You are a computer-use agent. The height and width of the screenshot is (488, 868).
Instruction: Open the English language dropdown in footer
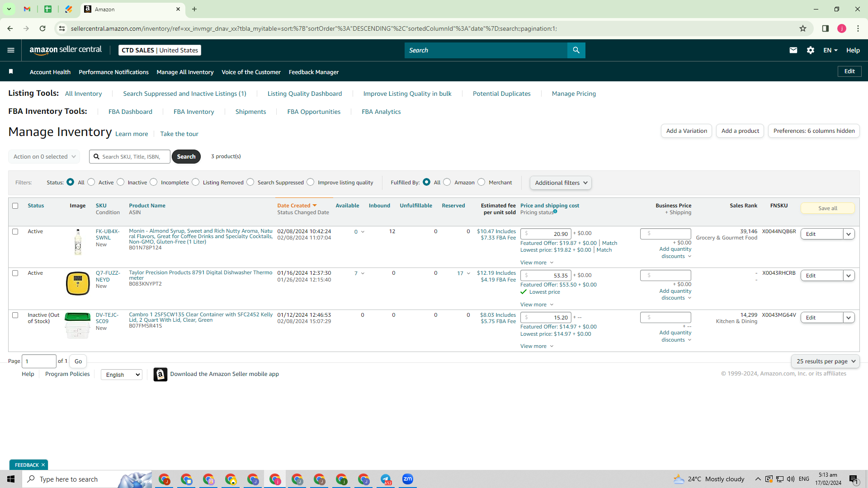(x=122, y=375)
